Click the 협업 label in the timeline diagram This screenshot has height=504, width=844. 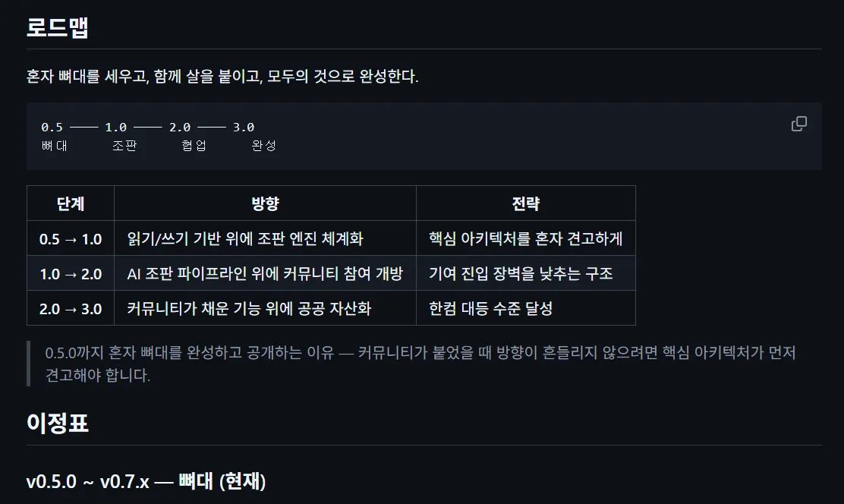(x=194, y=146)
